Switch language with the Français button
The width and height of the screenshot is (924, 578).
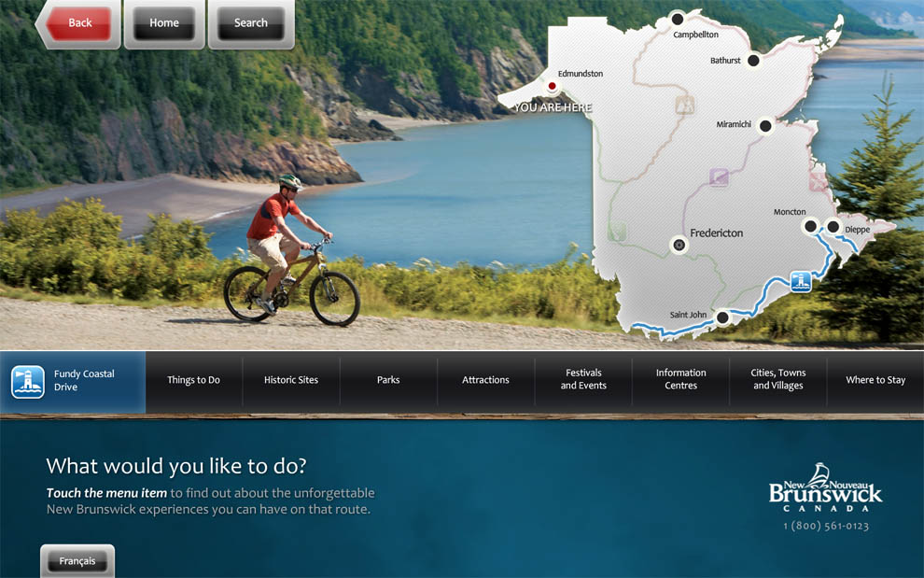tap(77, 561)
